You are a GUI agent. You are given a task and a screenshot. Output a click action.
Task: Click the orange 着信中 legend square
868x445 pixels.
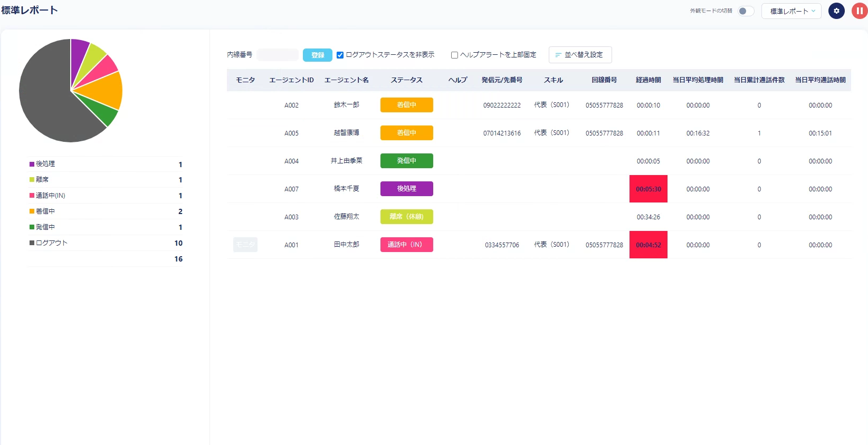tap(32, 211)
